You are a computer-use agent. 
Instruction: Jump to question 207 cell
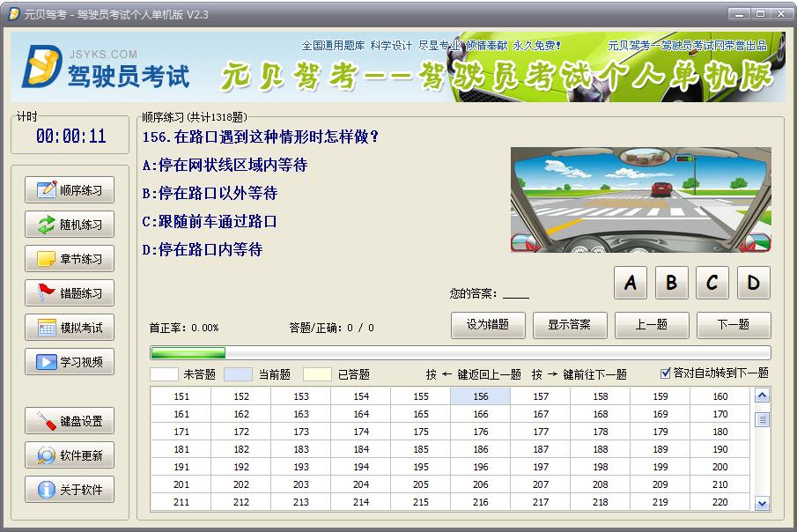click(x=541, y=484)
